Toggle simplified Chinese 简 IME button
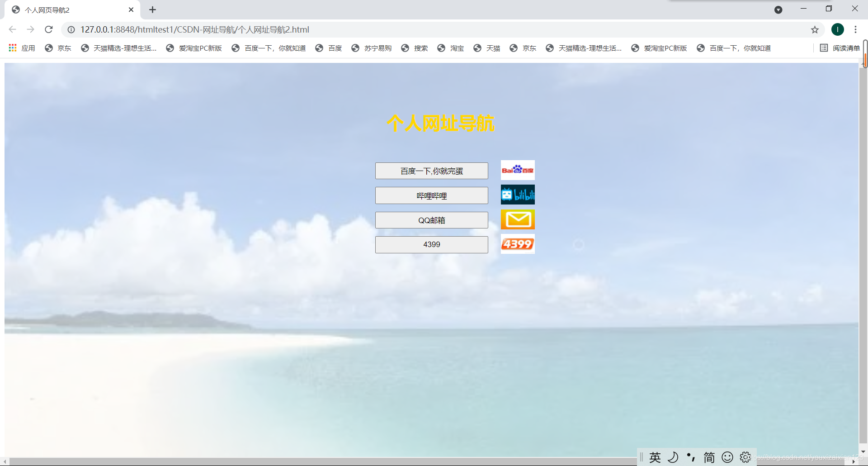This screenshot has width=868, height=466. tap(709, 457)
